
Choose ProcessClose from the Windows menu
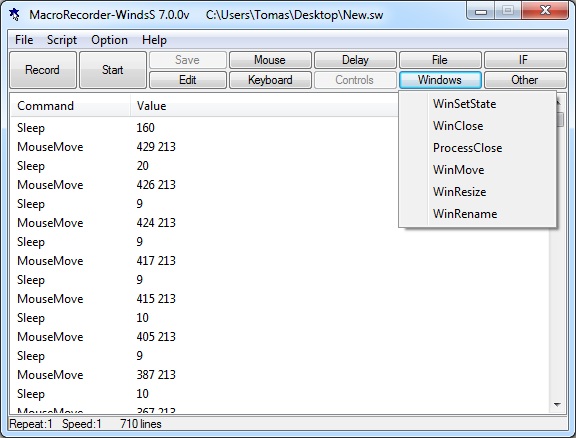pyautogui.click(x=478, y=148)
